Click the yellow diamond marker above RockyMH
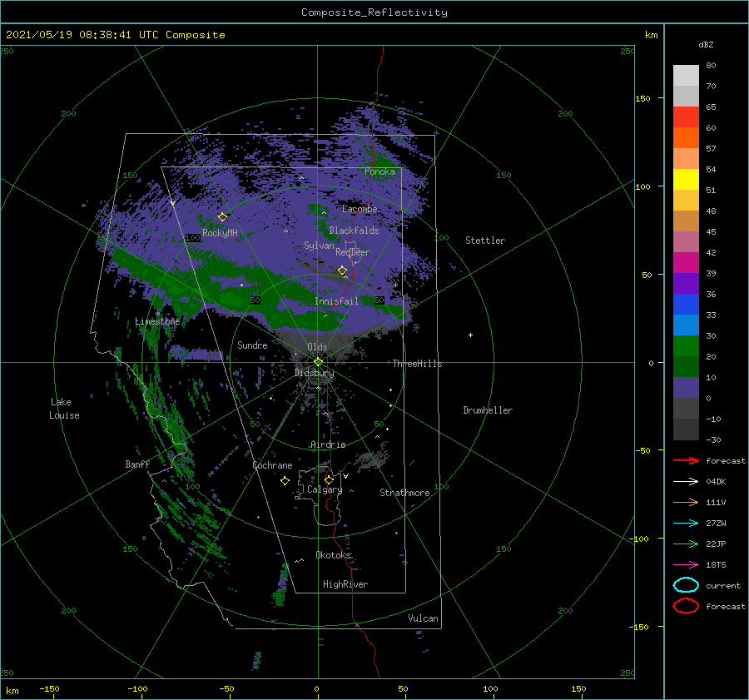Image resolution: width=749 pixels, height=700 pixels. pos(222,217)
